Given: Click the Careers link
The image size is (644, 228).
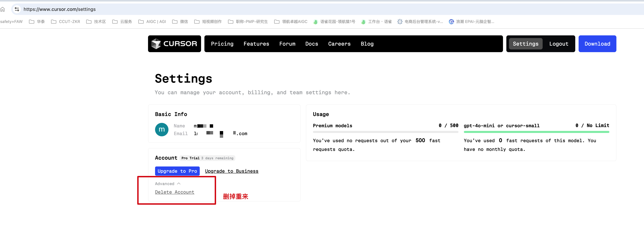Looking at the screenshot, I should pos(339,44).
